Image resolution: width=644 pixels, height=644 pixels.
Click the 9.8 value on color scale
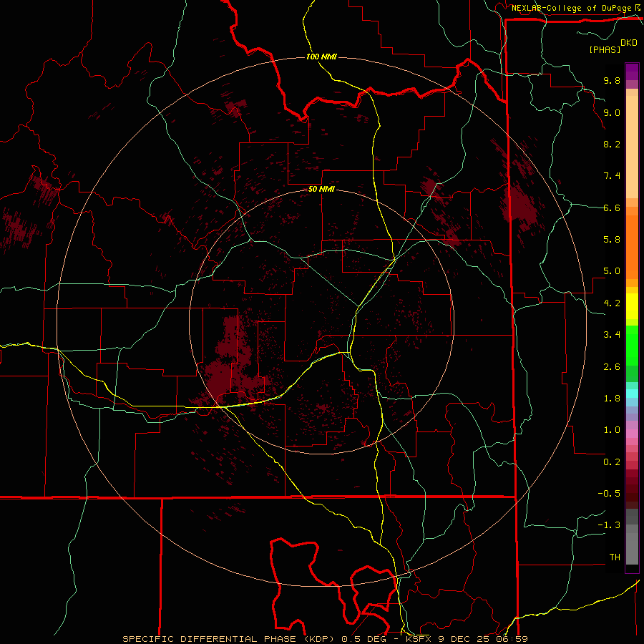[612, 80]
